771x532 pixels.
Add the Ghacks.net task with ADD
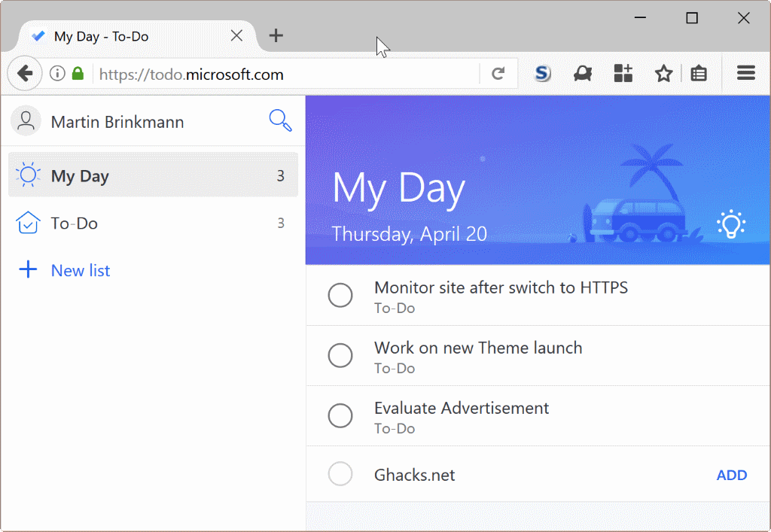click(731, 475)
